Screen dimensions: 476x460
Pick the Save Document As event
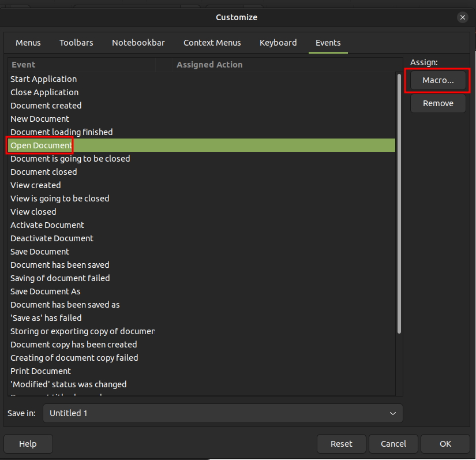tap(46, 291)
